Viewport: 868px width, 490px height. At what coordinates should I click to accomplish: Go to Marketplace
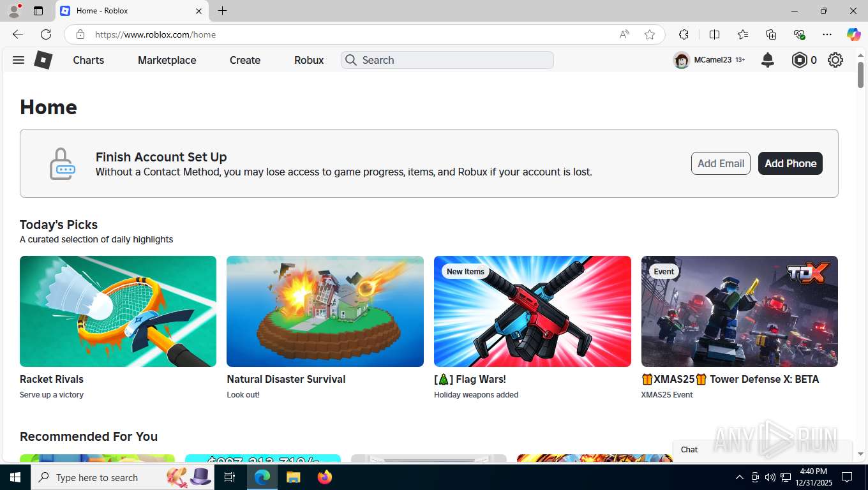167,60
